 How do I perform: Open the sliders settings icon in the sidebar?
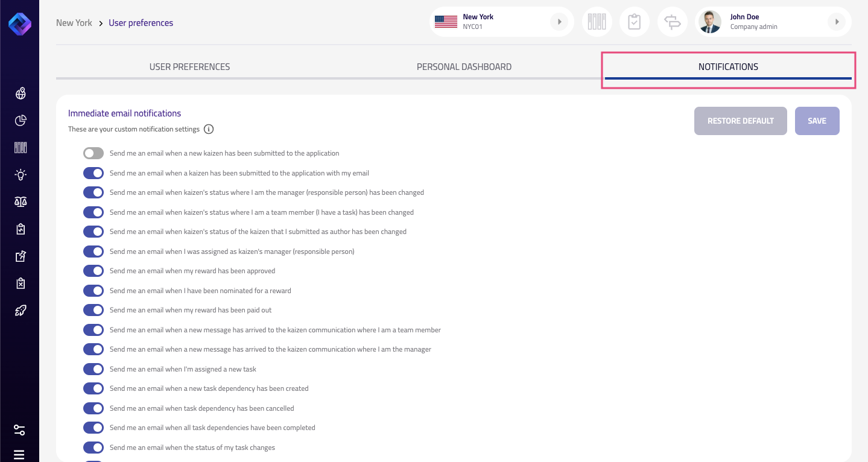coord(19,430)
